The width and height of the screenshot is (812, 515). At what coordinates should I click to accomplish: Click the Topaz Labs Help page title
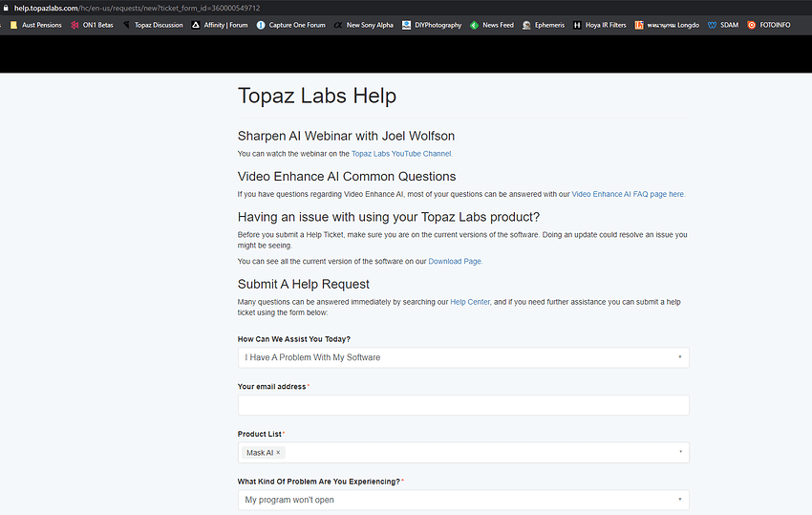coord(317,96)
